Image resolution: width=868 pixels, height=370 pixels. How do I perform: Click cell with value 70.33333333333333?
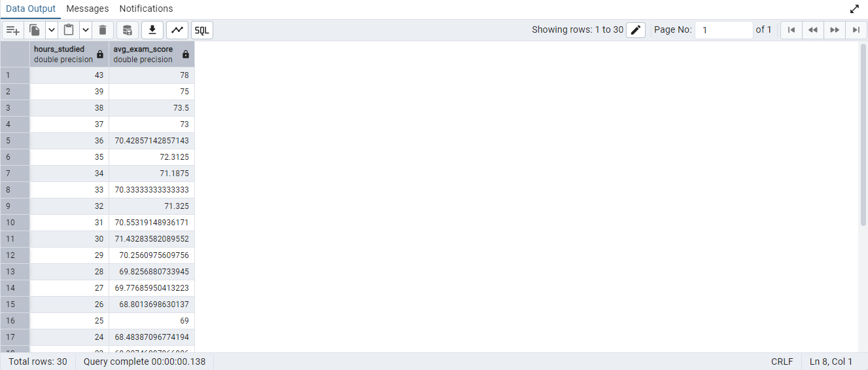click(x=152, y=190)
